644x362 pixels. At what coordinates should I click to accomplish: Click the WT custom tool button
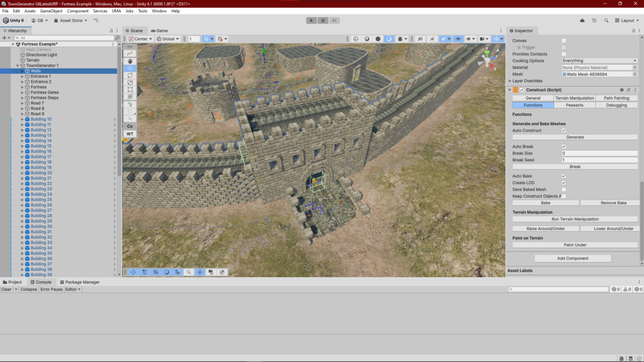(130, 134)
